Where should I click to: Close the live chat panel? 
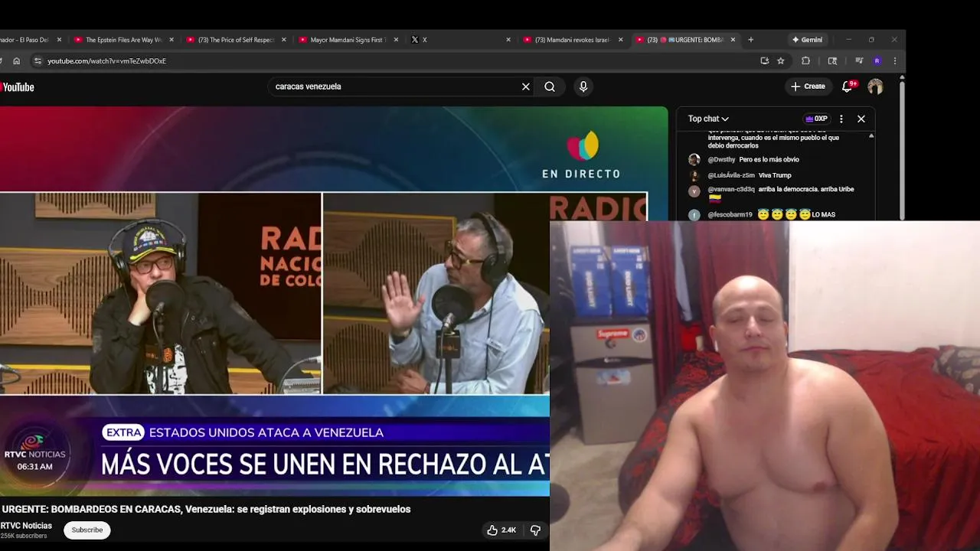(x=861, y=119)
